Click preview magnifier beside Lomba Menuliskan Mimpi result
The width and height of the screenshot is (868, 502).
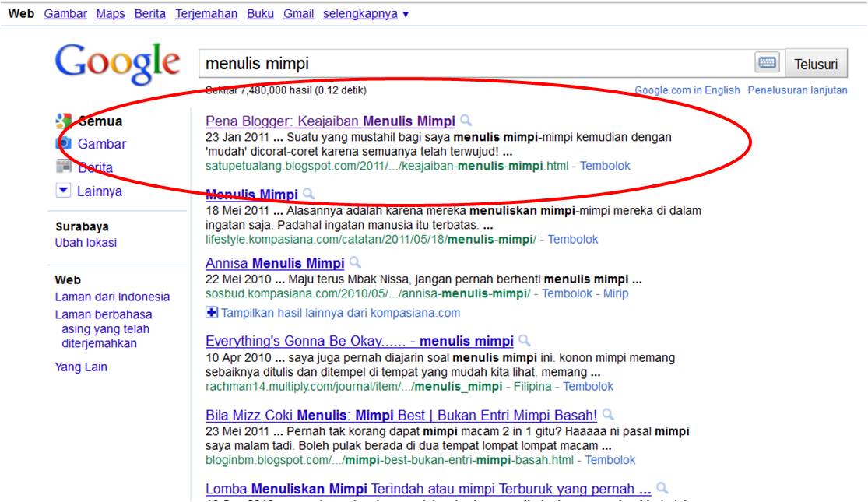662,488
